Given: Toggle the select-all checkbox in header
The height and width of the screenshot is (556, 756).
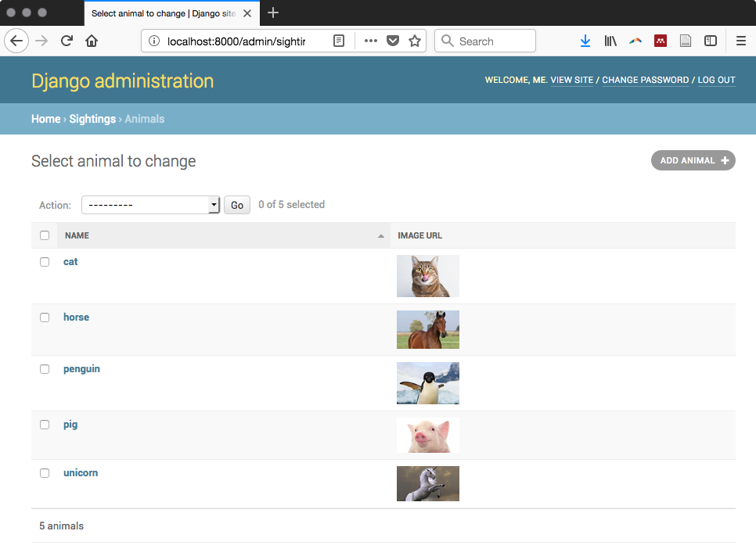Looking at the screenshot, I should coord(45,235).
